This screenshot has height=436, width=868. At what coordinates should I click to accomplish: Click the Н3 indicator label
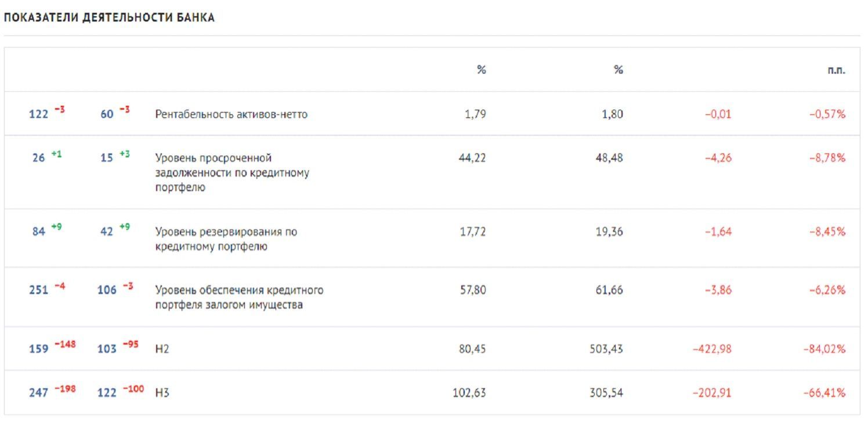pos(162,393)
